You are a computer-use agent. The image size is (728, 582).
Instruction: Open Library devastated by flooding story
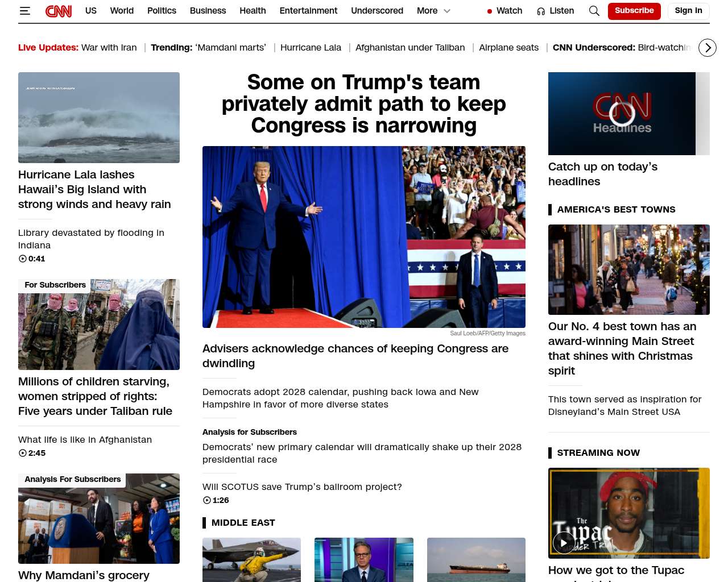pos(91,239)
